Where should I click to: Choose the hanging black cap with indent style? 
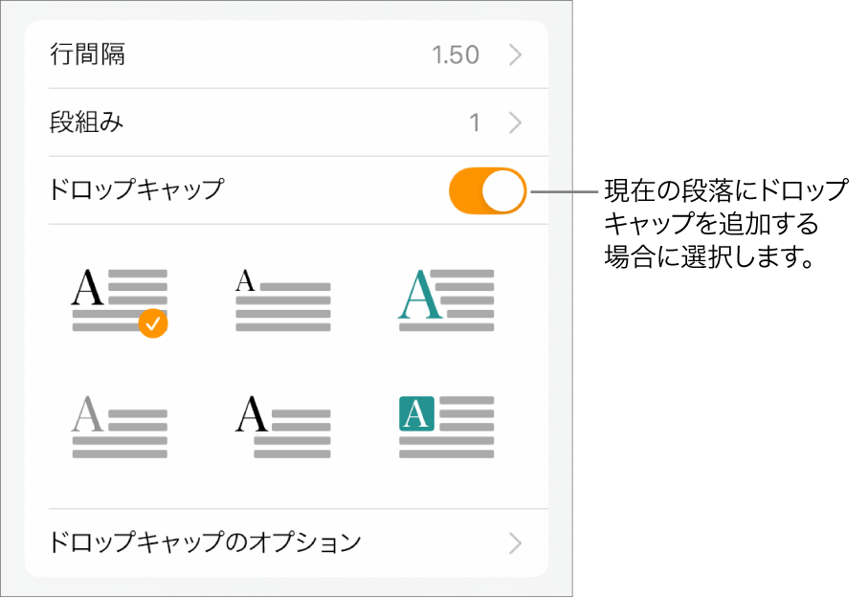coord(283,427)
